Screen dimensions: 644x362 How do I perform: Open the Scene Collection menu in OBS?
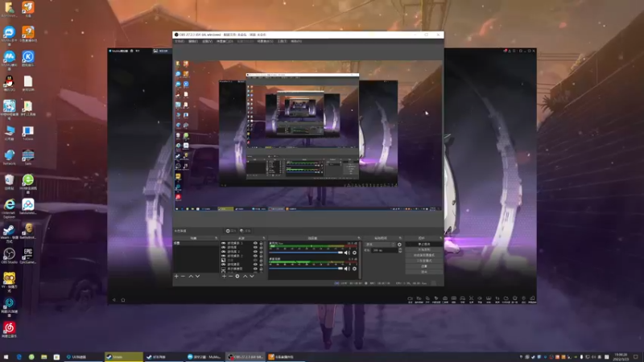(265, 42)
